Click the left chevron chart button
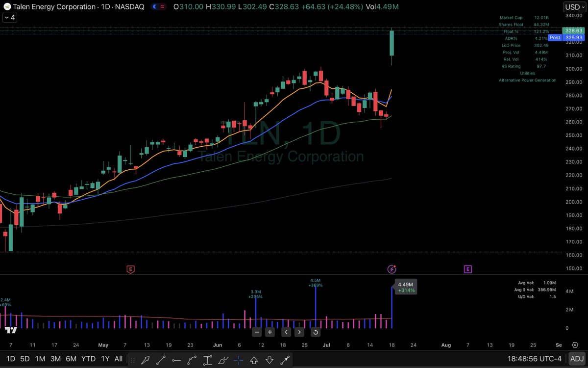Image resolution: width=588 pixels, height=368 pixels. tap(286, 332)
